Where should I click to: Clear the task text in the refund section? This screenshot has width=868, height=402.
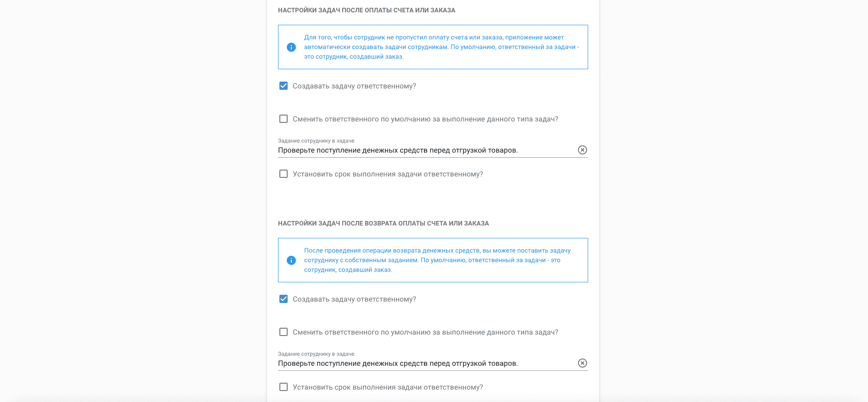[x=582, y=363]
